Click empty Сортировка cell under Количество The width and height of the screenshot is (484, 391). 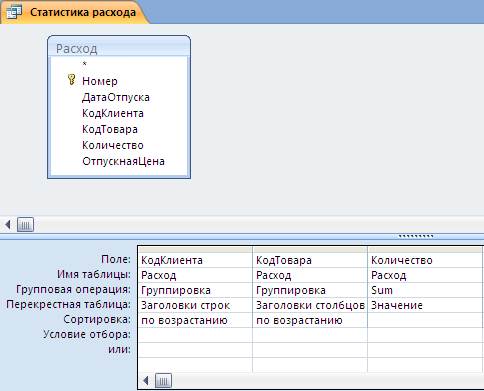pyautogui.click(x=425, y=320)
